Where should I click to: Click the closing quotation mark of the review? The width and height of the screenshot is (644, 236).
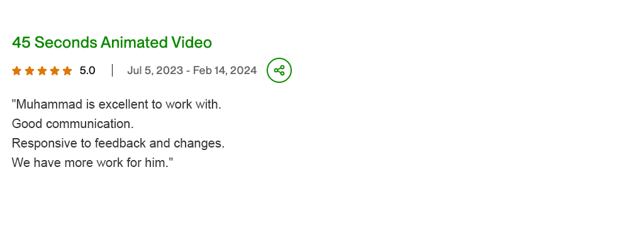point(171,160)
